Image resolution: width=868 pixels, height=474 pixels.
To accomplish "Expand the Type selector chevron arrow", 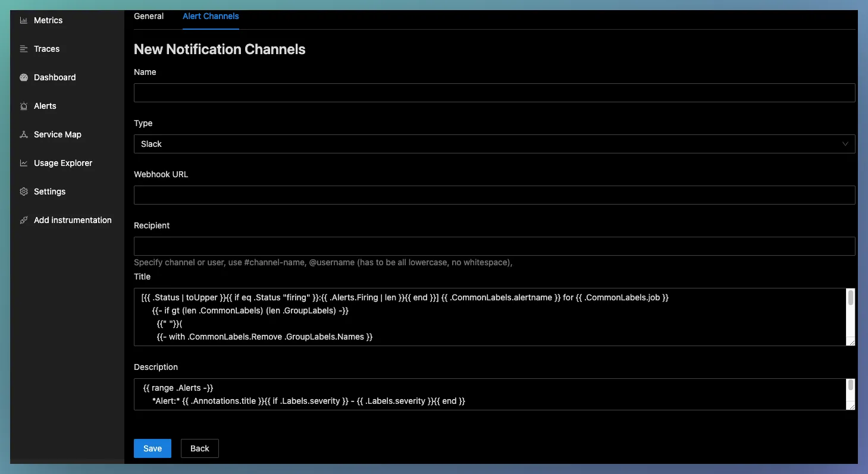I will pos(845,144).
